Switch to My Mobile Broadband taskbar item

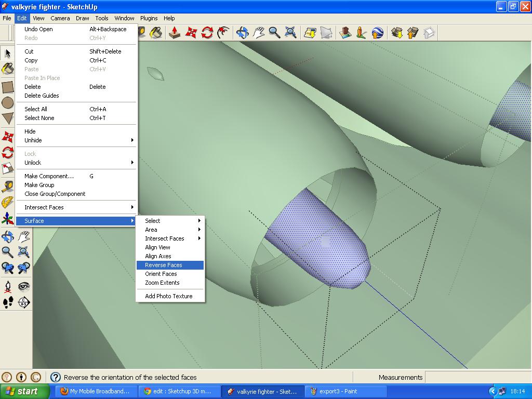click(x=97, y=391)
